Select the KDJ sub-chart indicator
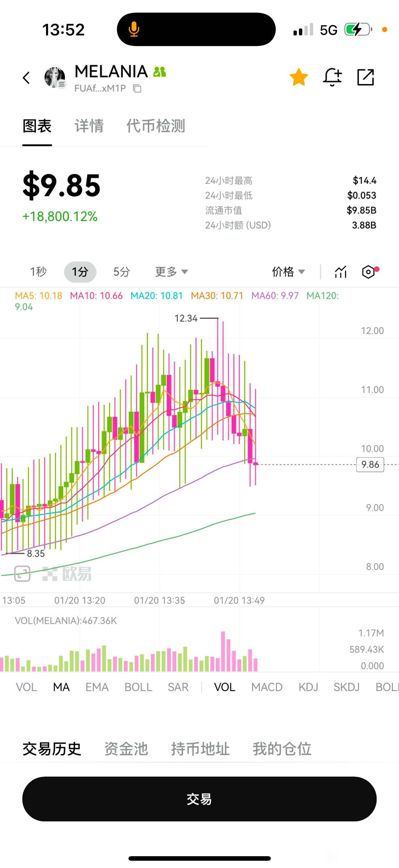The height and width of the screenshot is (868, 399). tap(308, 687)
